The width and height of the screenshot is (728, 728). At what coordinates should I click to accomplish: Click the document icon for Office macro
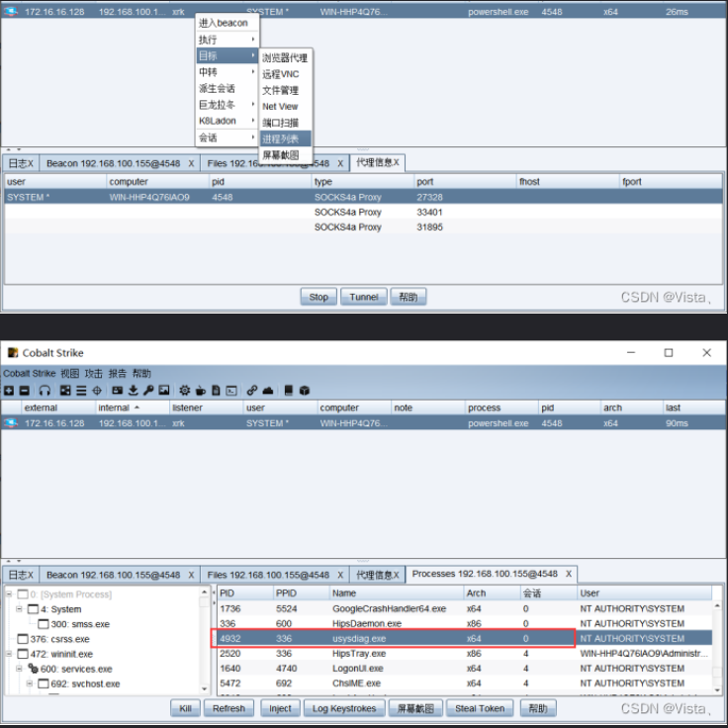click(x=216, y=391)
